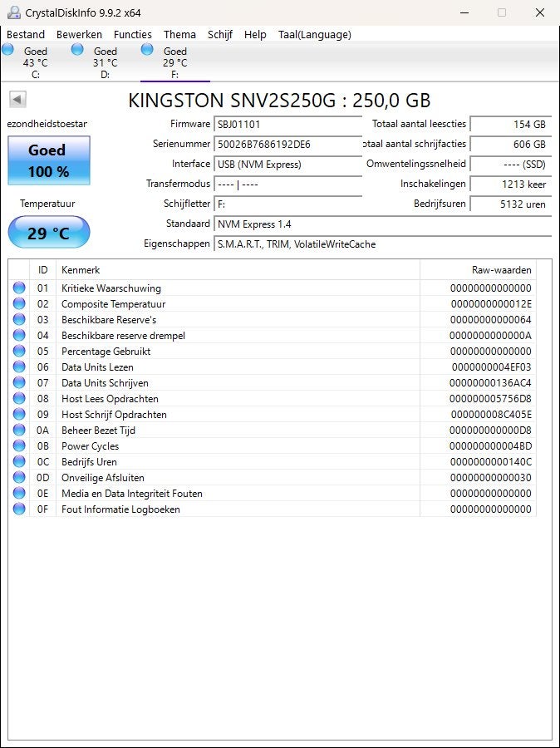Click status orb for Fout Informatie Logboeken row
This screenshot has height=748, width=560.
tap(19, 509)
